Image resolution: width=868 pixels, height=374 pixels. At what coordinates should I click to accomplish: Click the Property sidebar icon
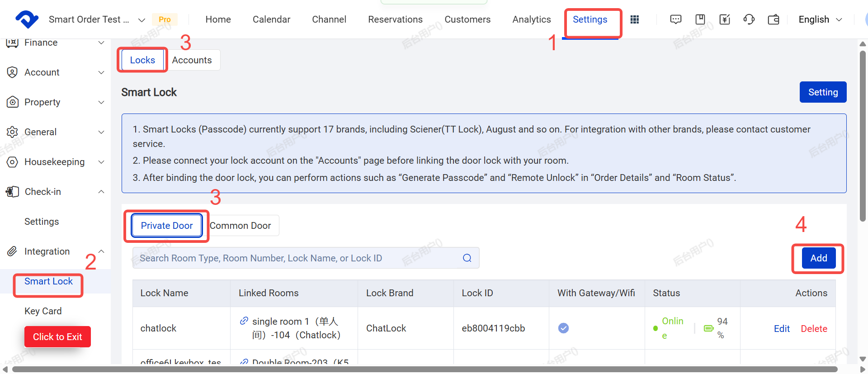tap(12, 102)
